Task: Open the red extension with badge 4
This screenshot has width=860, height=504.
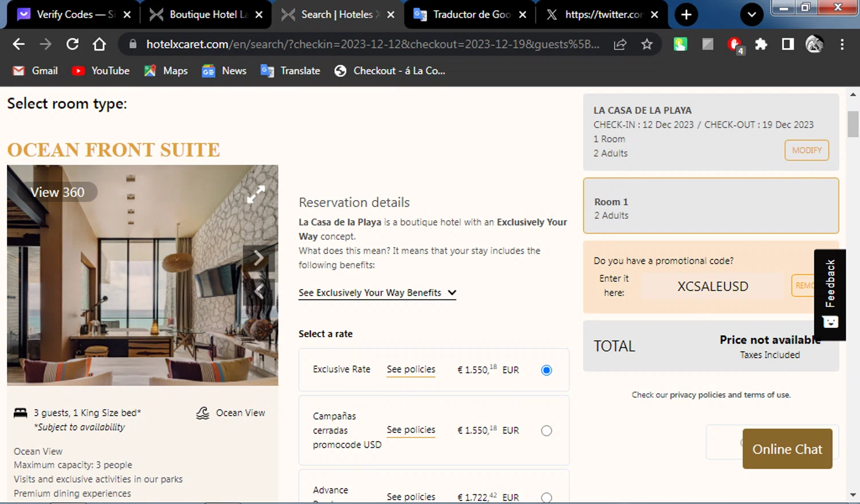Action: pos(734,45)
